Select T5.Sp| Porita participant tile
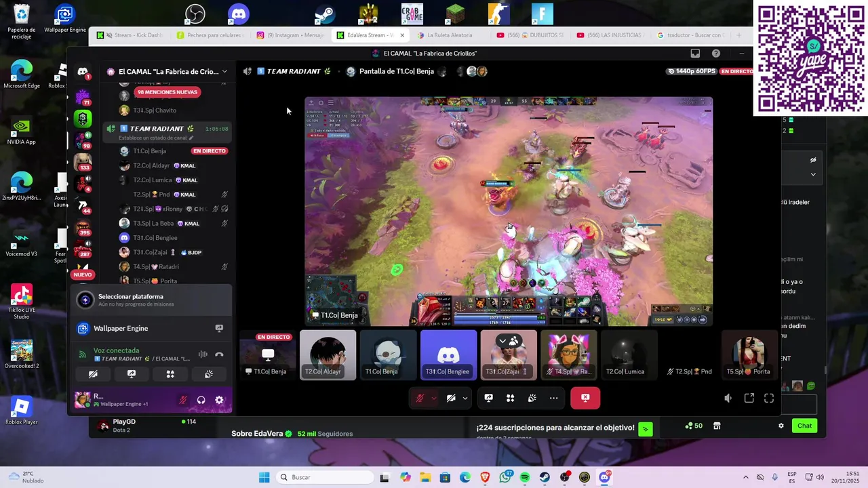Viewport: 868px width, 488px height. click(749, 355)
